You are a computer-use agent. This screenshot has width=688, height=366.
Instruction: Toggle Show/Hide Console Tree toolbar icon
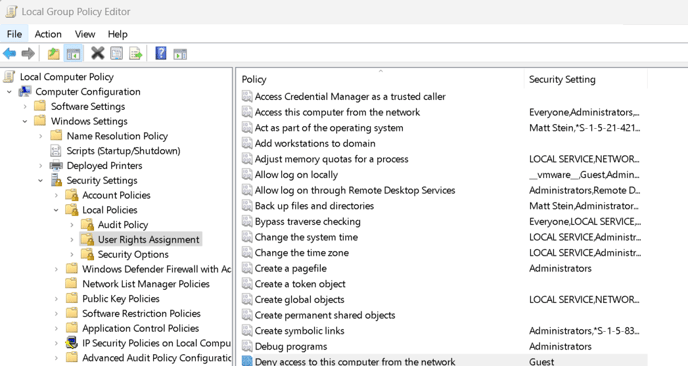click(73, 54)
